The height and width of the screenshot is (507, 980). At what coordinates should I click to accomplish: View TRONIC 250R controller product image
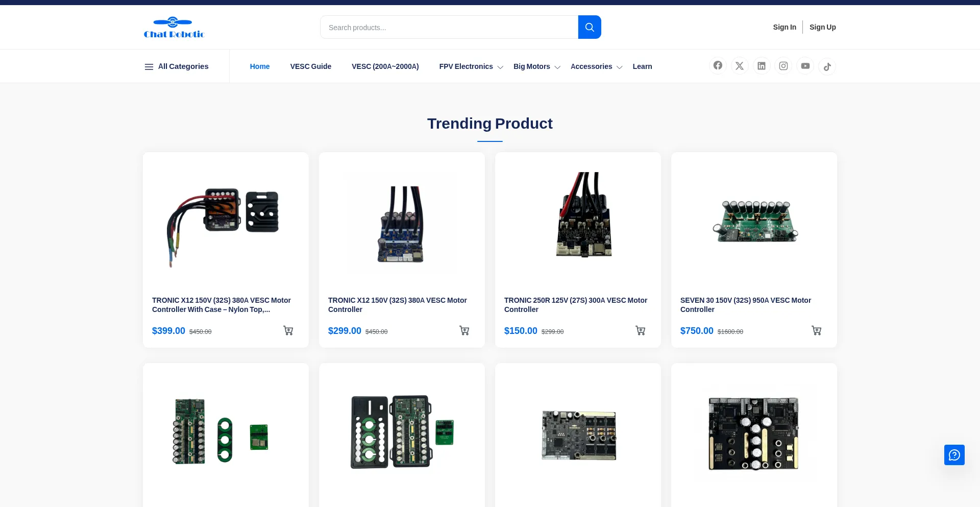coord(584,214)
